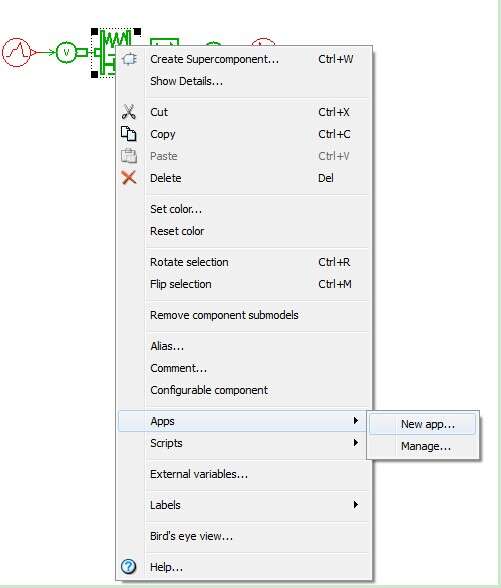Click the red X Delete icon
This screenshot has width=501, height=588.
pos(129,178)
